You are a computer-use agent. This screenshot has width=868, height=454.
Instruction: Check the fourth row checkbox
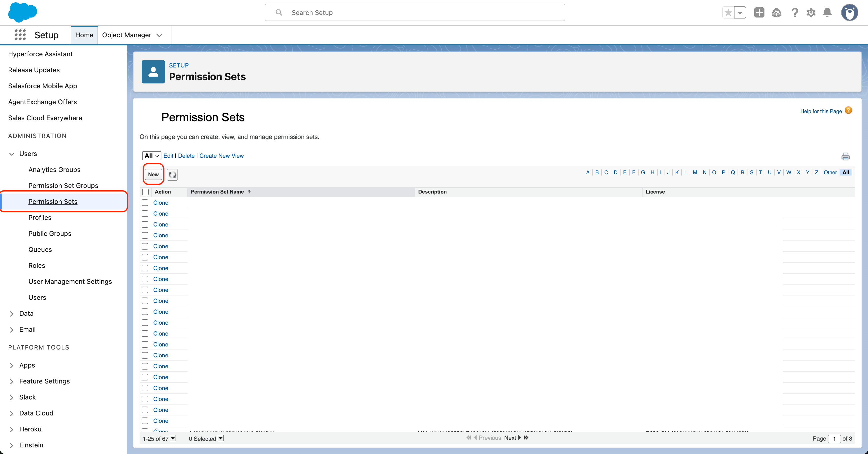(x=145, y=235)
